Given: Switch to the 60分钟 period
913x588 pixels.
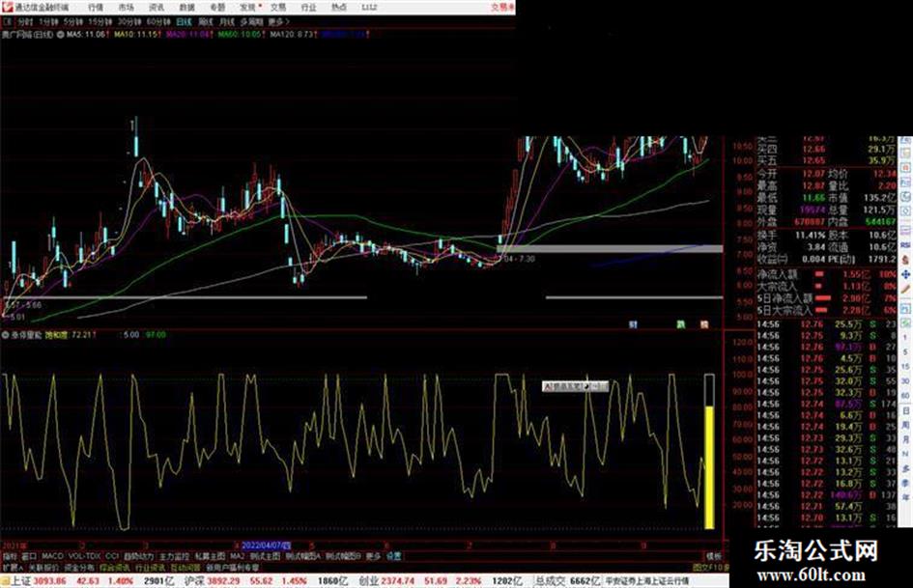Looking at the screenshot, I should [x=157, y=22].
